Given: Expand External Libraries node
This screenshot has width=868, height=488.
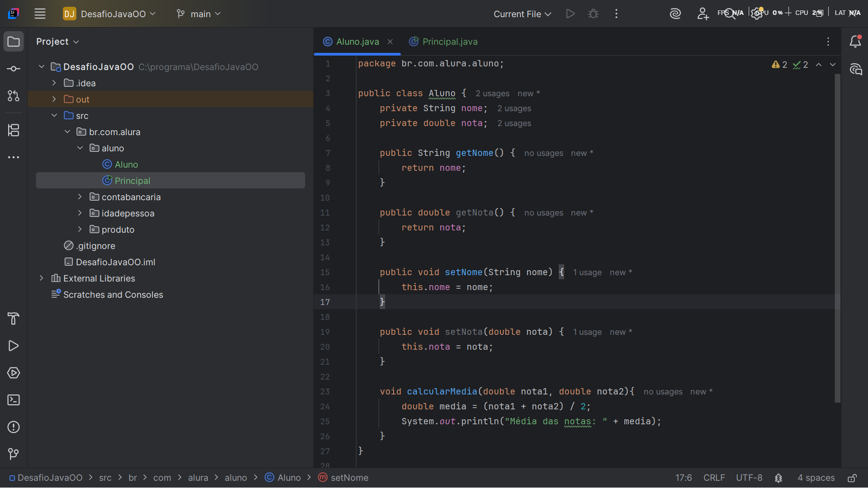Looking at the screenshot, I should (x=42, y=278).
